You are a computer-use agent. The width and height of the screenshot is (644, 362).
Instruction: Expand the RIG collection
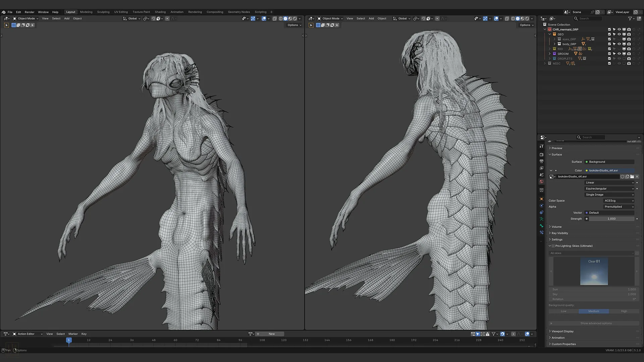(x=549, y=49)
